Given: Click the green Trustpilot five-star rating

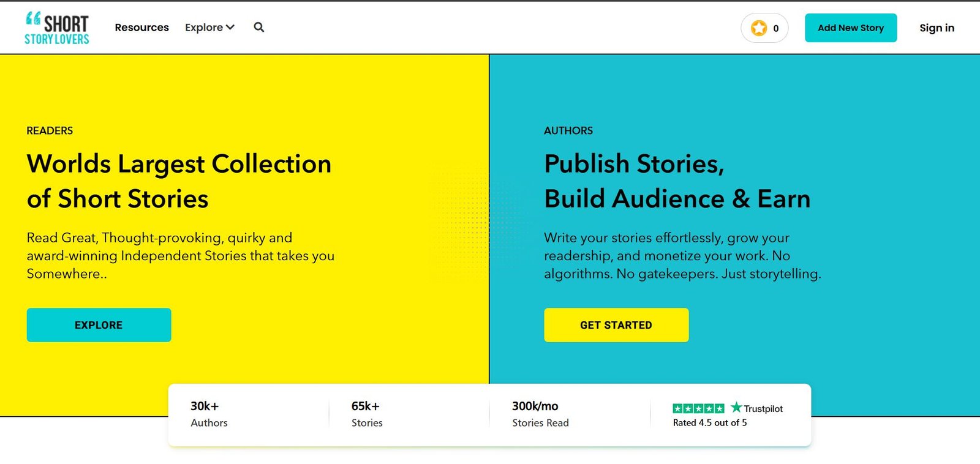Looking at the screenshot, I should [698, 408].
